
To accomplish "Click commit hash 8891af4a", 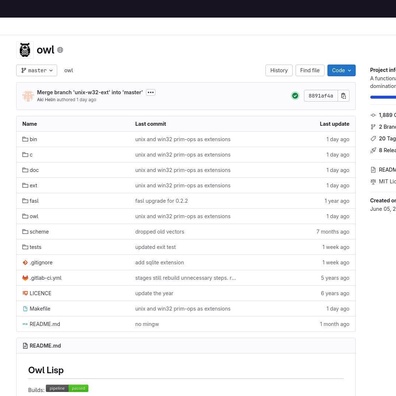I will tap(321, 96).
